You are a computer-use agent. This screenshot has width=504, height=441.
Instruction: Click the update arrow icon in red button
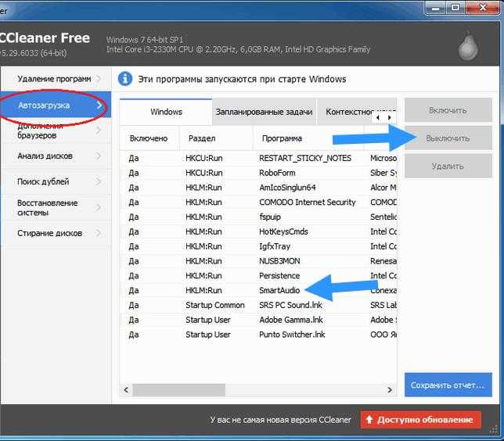coord(369,419)
